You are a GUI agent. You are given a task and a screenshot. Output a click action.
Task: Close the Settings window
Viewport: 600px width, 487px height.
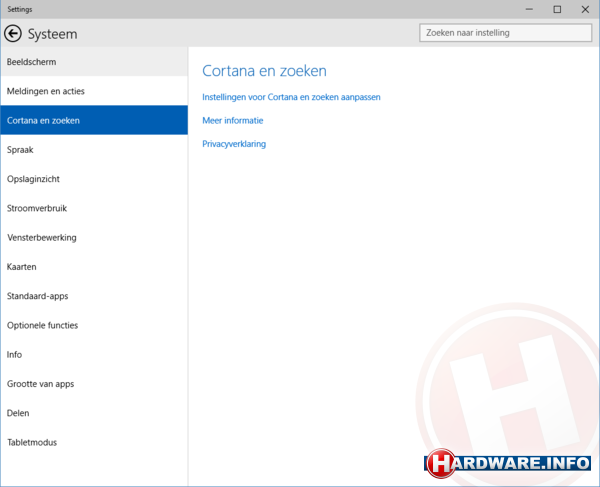tap(585, 9)
